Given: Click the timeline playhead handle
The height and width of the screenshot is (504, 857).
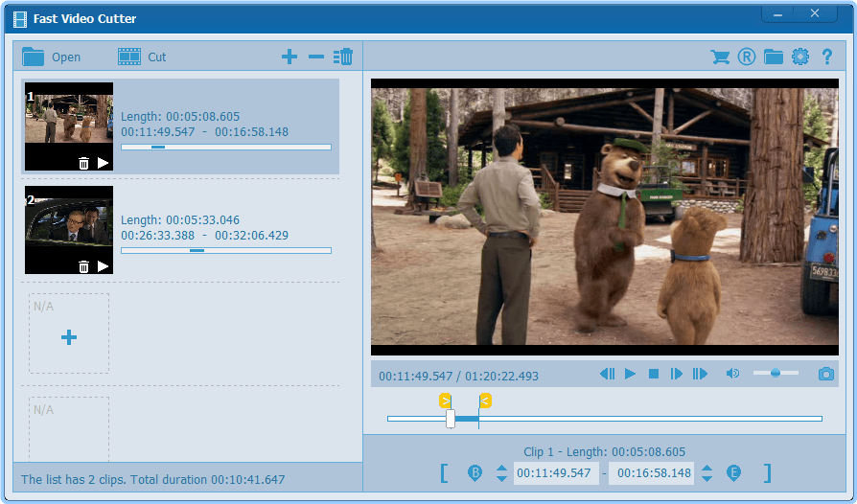Looking at the screenshot, I should [451, 419].
